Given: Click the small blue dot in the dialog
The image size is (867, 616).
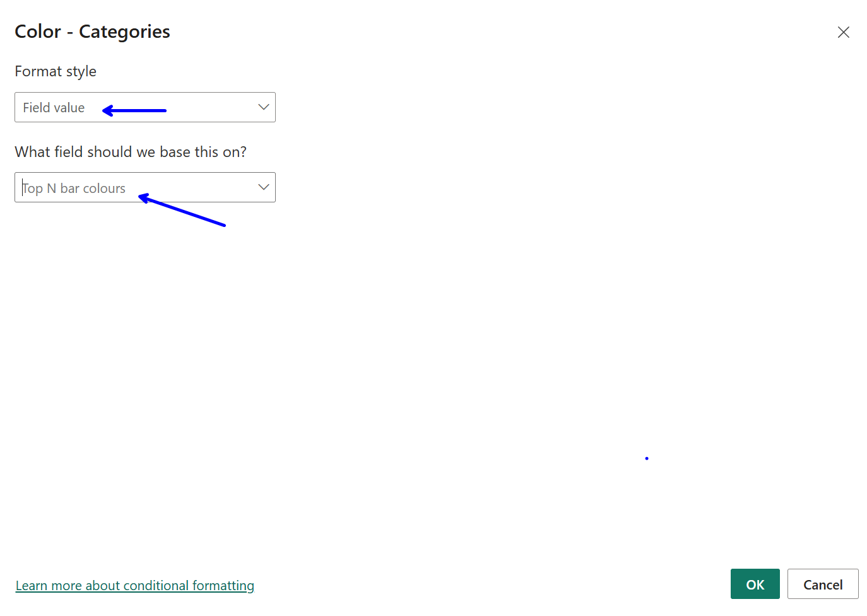Looking at the screenshot, I should tap(647, 458).
